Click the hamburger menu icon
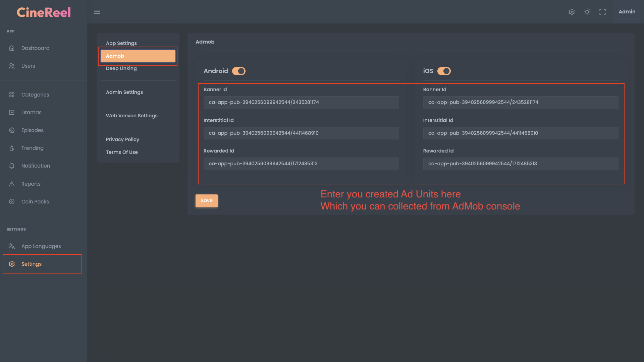644x362 pixels. 97,12
